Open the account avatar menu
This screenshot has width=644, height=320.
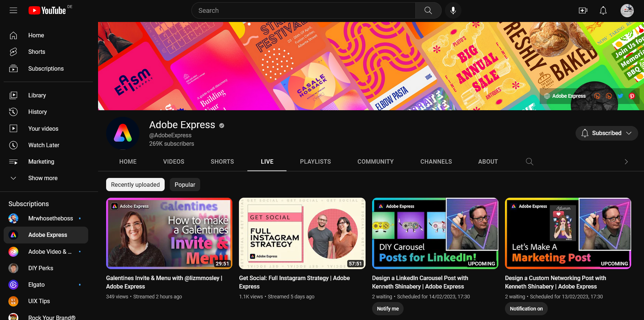[627, 11]
